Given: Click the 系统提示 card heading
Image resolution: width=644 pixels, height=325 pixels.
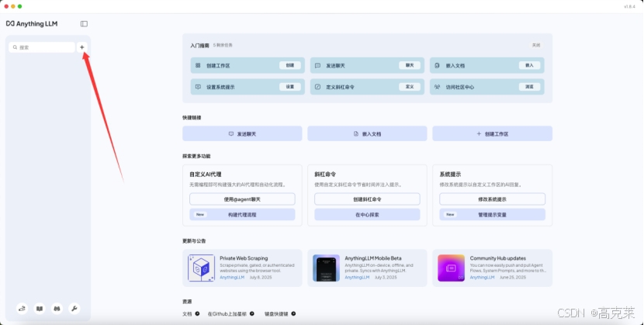Looking at the screenshot, I should pyautogui.click(x=450, y=175).
